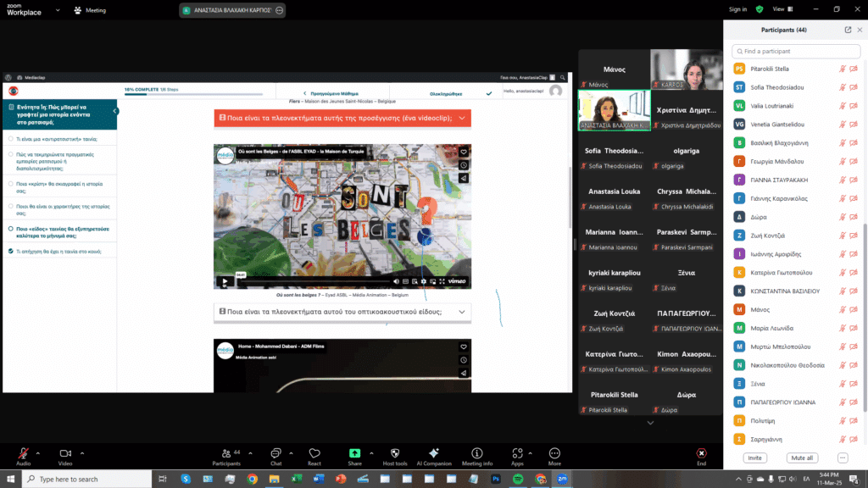Screen dimensions: 868x488
Task: Open the caret next to Participants
Action: click(x=250, y=454)
